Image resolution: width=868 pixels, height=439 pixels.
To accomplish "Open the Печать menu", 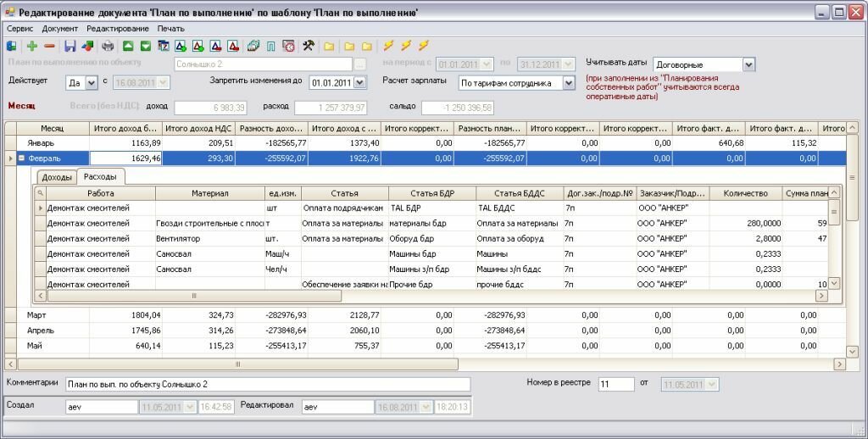I will click(x=170, y=28).
